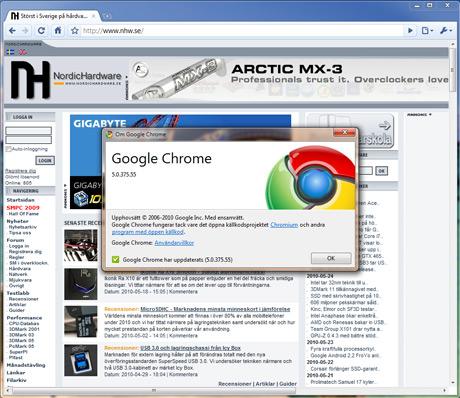Viewport: 460px width, 398px height.
Task: Enable the Auto-inloggning checkbox
Action: click(8, 149)
